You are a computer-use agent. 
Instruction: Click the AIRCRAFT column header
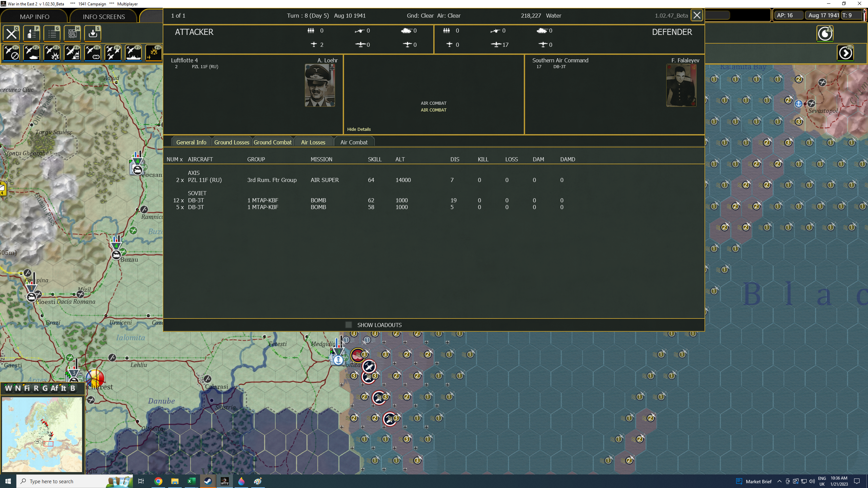pos(200,159)
